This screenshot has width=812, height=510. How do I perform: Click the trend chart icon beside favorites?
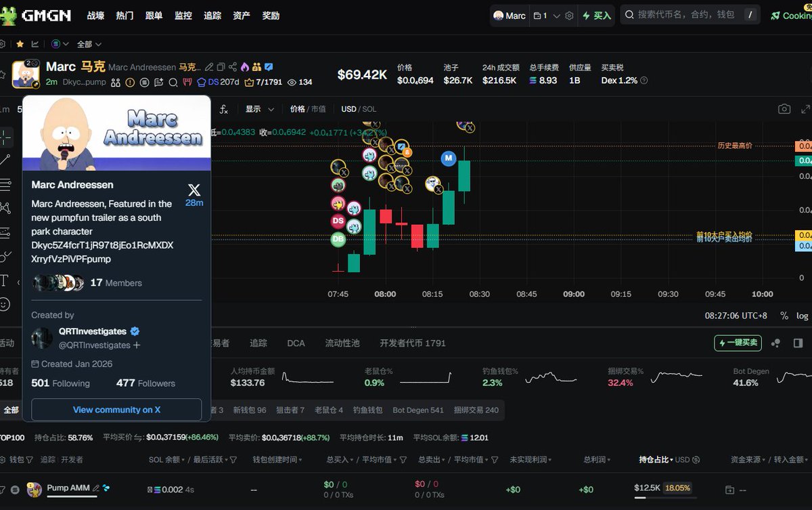coord(35,44)
